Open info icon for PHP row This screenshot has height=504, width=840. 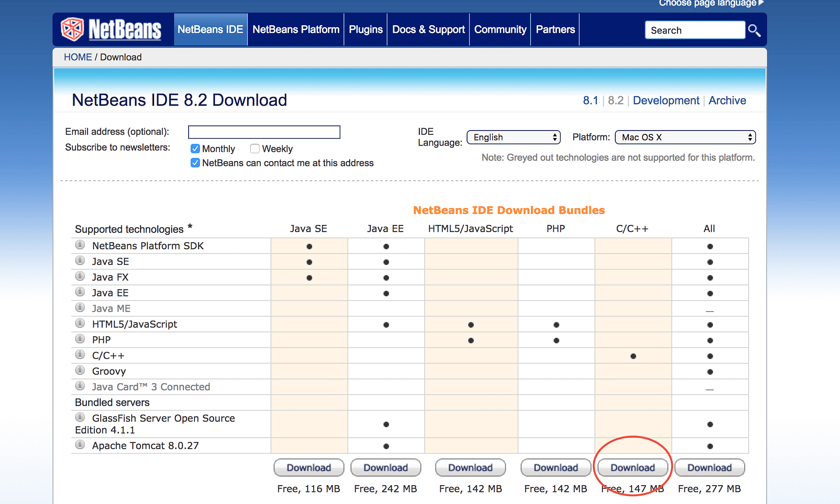(x=80, y=339)
